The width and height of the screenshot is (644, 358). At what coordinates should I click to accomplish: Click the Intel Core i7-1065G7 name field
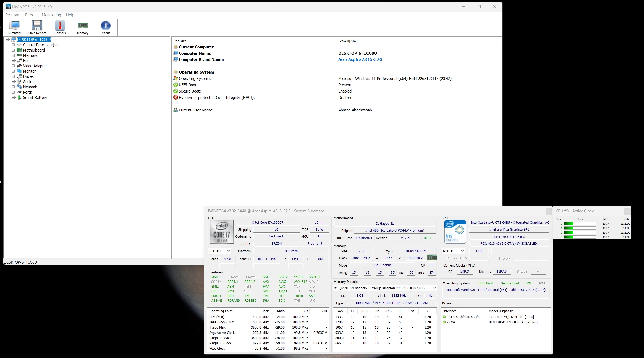[x=268, y=223]
